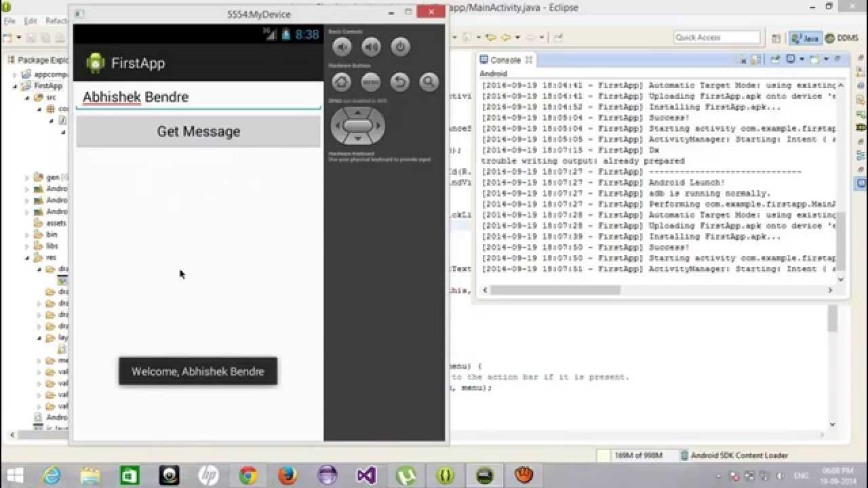Open uTorrent from the taskbar

pos(406,475)
